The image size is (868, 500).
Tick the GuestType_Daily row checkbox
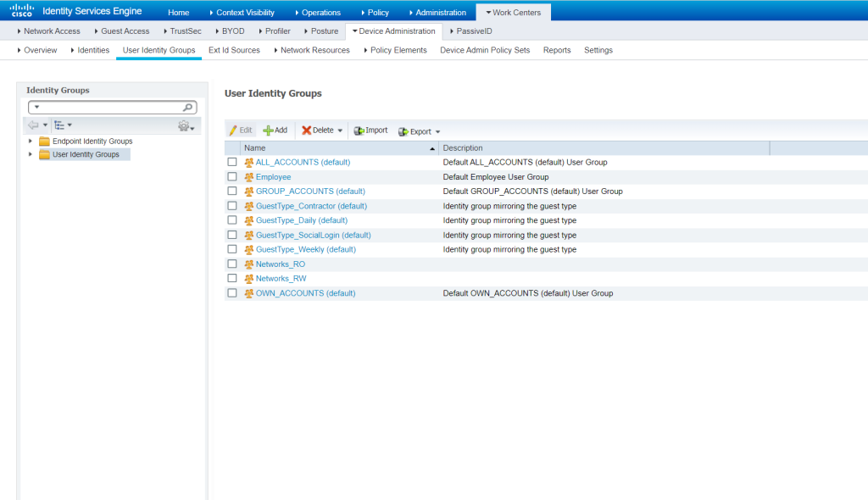coord(232,219)
